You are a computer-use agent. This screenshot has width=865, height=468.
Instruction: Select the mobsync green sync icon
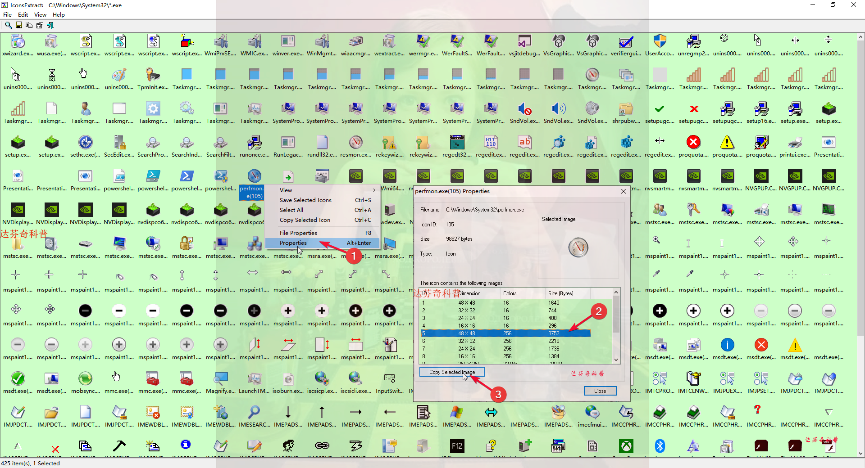coord(85,378)
